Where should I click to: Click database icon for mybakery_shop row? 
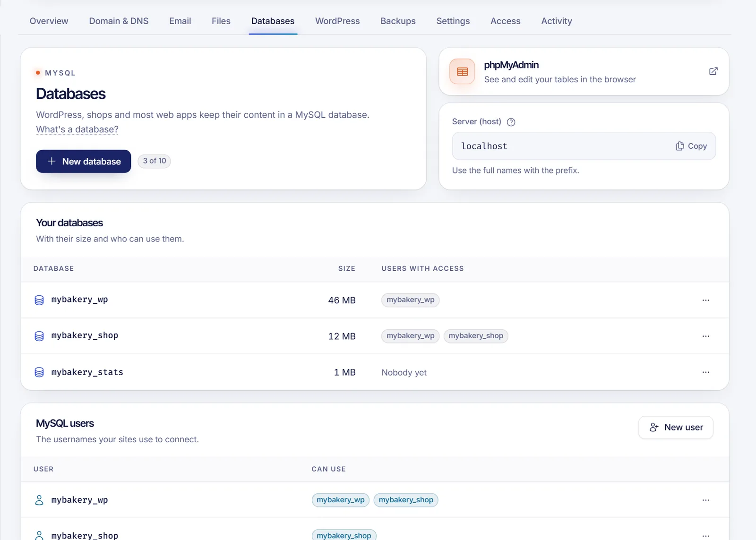pyautogui.click(x=39, y=336)
